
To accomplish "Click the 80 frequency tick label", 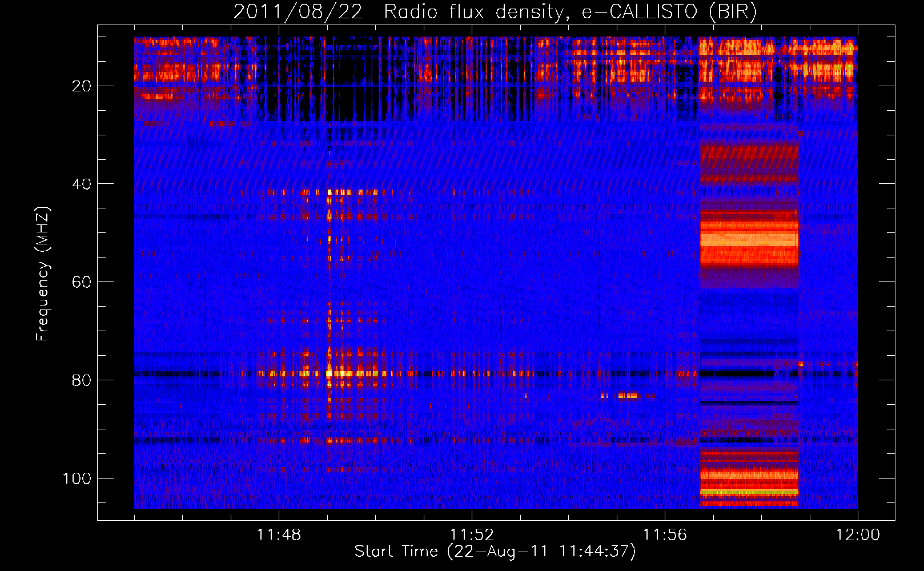I will 82,380.
